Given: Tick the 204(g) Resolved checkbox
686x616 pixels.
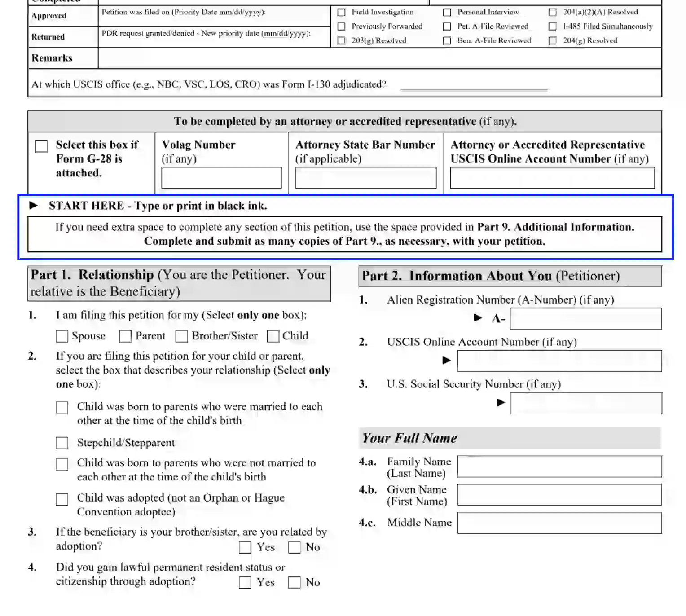Looking at the screenshot, I should point(553,40).
